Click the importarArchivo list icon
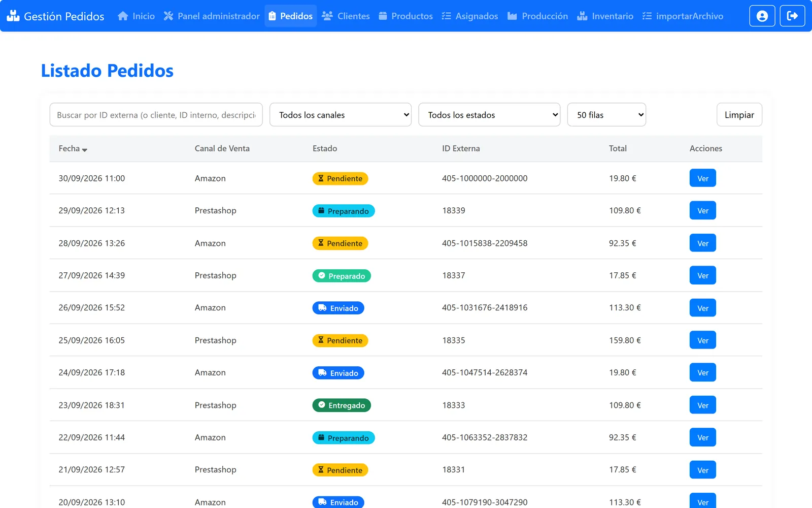 click(x=647, y=16)
